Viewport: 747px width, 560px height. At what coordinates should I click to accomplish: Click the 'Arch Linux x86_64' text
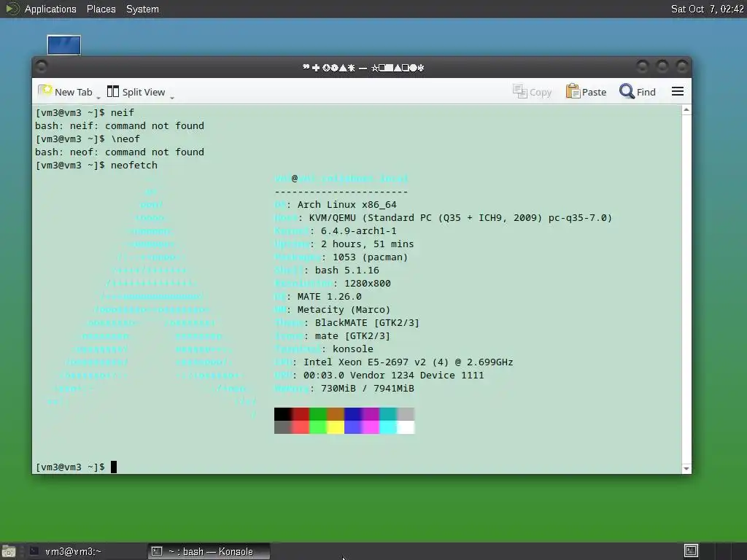coord(347,205)
